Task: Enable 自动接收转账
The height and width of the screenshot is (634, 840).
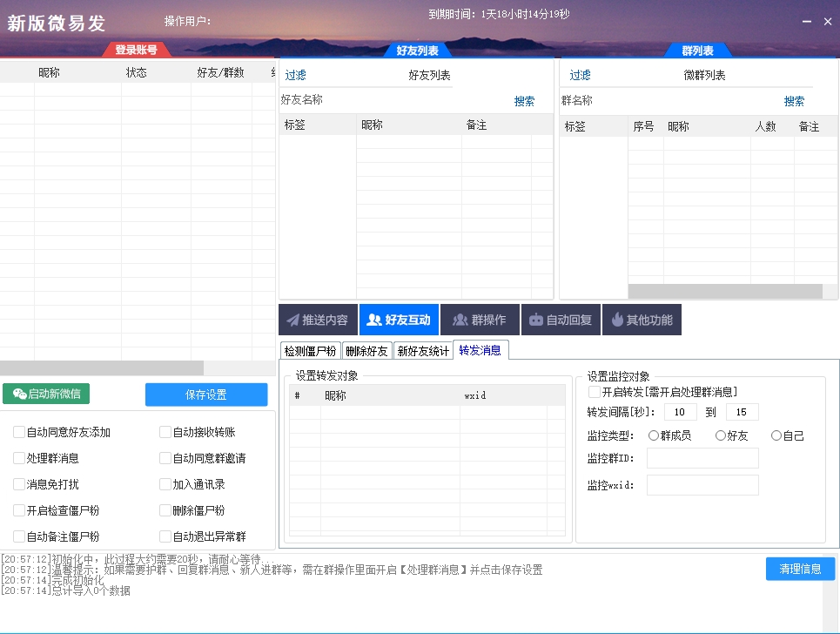Action: point(164,431)
